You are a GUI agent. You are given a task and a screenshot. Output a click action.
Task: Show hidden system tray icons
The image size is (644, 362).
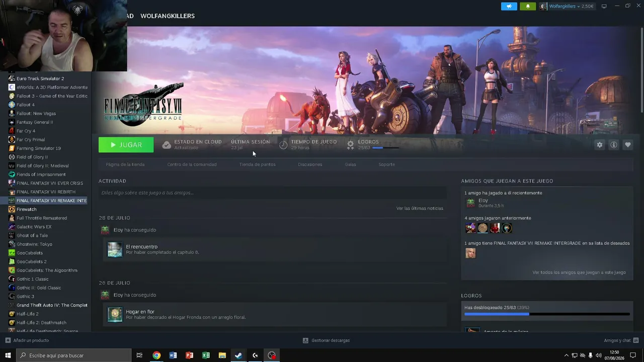coord(566,355)
